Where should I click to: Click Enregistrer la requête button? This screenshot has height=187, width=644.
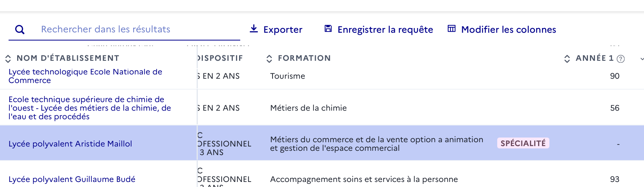coord(379,30)
